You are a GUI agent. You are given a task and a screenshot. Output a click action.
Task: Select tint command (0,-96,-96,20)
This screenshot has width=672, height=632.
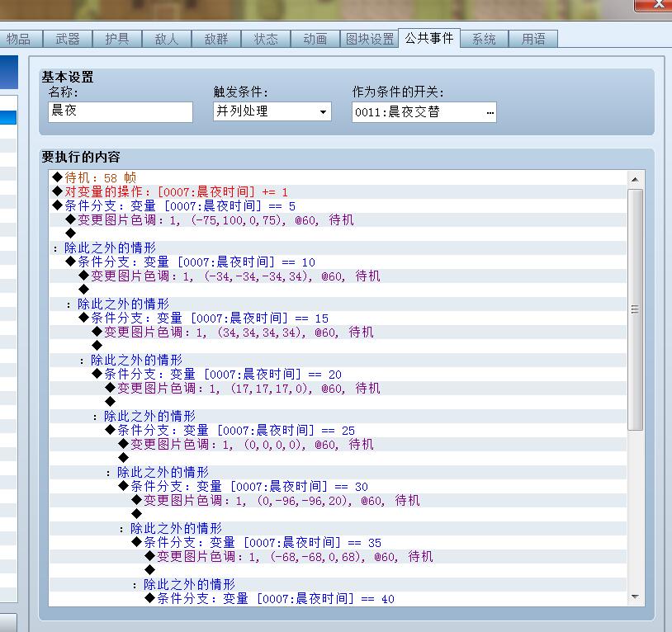(x=338, y=501)
